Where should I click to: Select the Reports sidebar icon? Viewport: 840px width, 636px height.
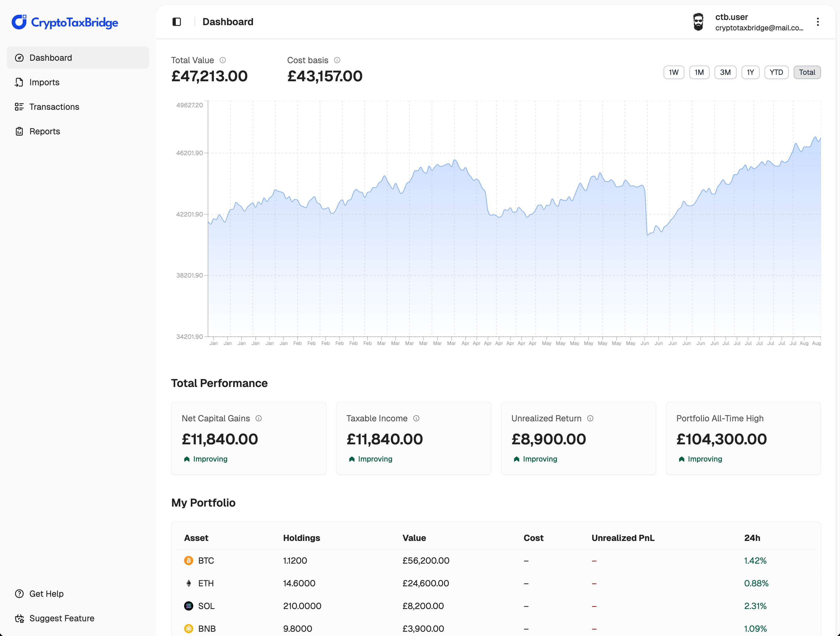click(x=20, y=131)
